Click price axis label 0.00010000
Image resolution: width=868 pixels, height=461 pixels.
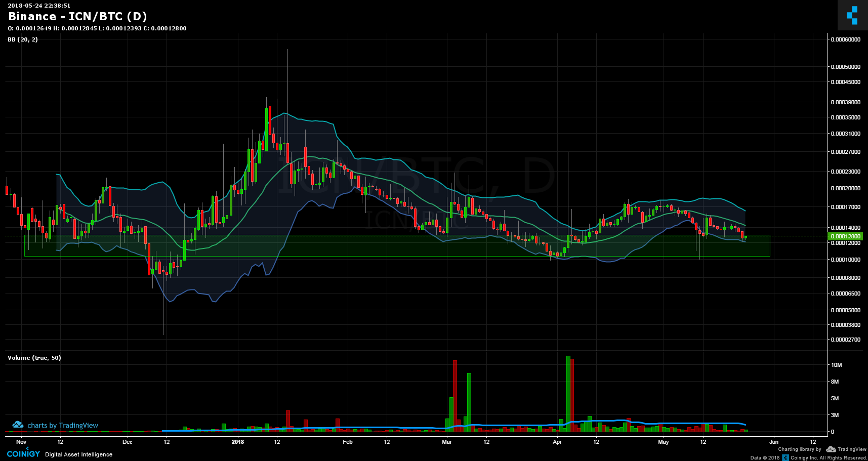point(845,260)
